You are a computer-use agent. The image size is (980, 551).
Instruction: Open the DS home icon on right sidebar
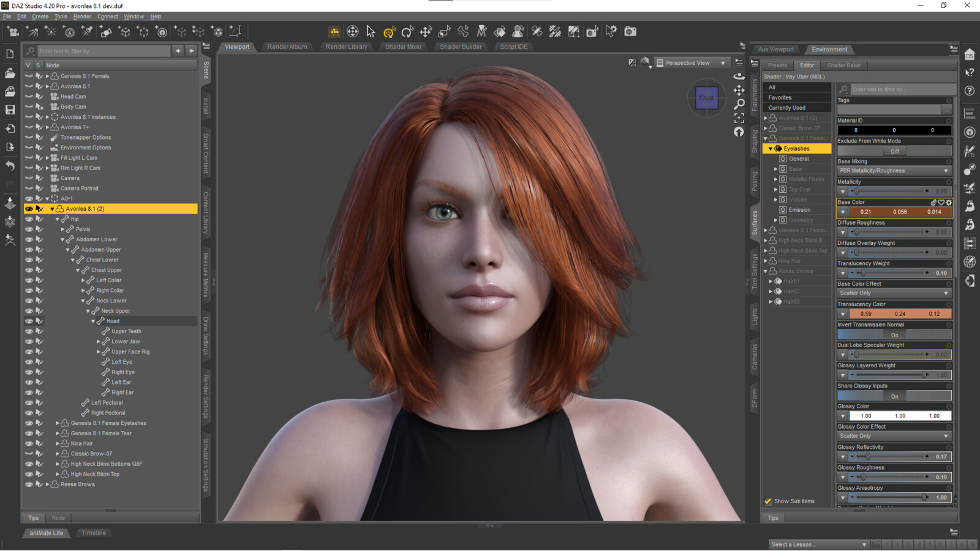point(970,54)
